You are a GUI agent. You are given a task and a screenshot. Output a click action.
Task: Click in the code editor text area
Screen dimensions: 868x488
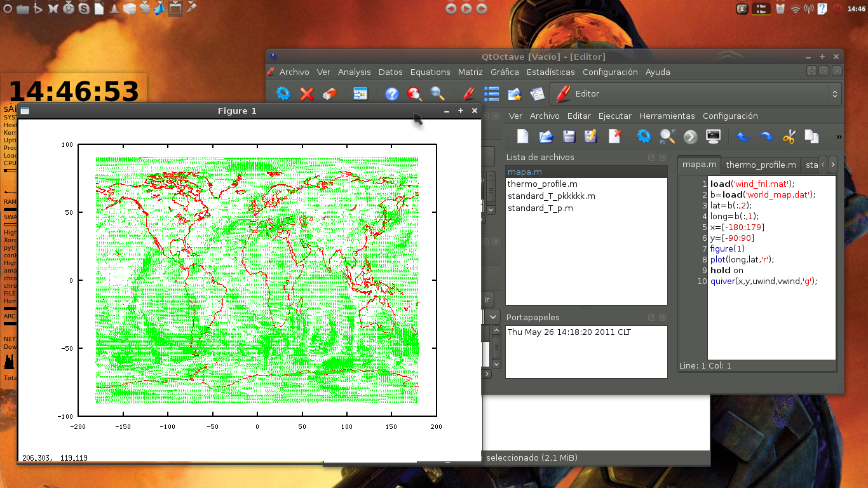[771, 268]
